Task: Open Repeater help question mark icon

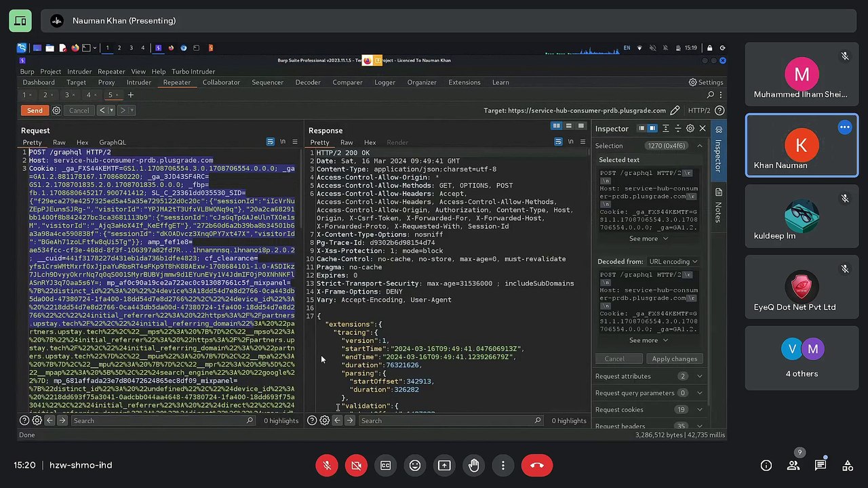Action: point(720,110)
